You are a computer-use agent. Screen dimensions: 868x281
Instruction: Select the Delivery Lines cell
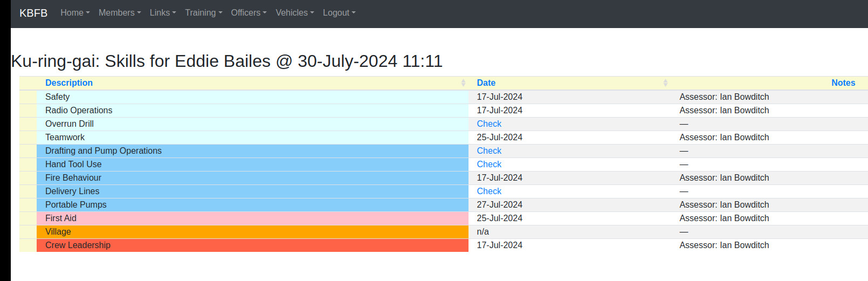click(x=252, y=191)
